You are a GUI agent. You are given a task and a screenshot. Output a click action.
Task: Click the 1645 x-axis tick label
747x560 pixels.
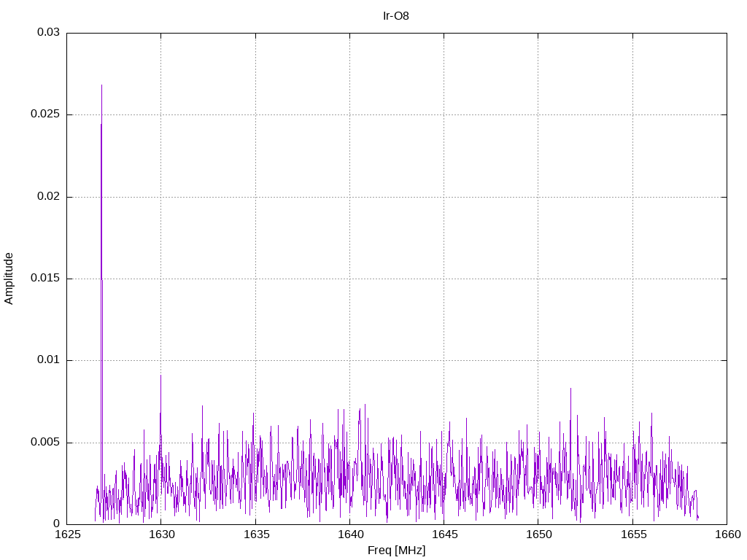pyautogui.click(x=445, y=534)
